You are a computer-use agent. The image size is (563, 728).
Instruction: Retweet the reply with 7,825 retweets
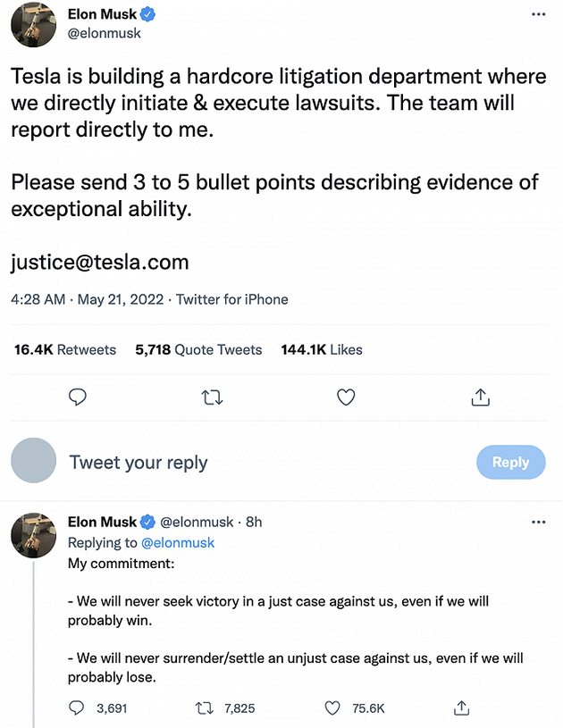click(x=206, y=707)
